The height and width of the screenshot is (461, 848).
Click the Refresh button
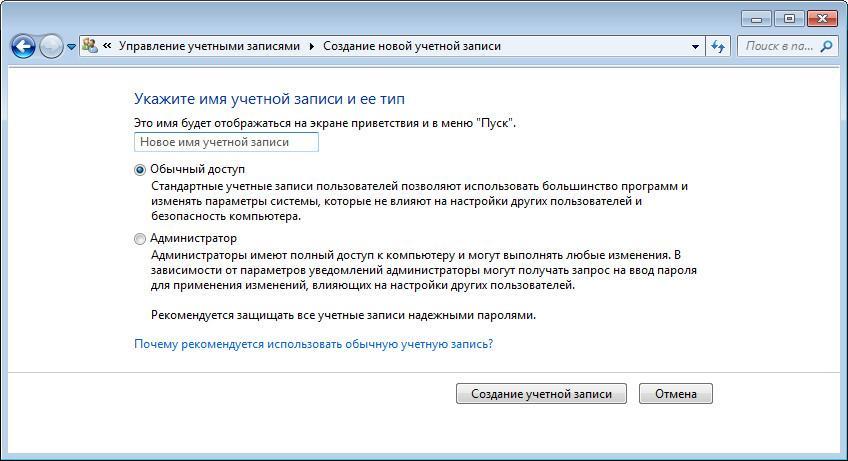[719, 46]
